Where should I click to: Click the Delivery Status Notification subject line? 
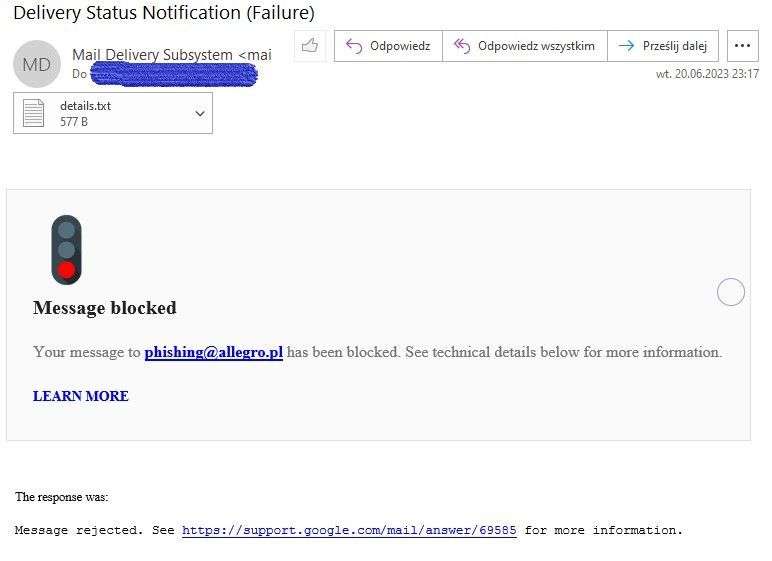click(x=164, y=14)
